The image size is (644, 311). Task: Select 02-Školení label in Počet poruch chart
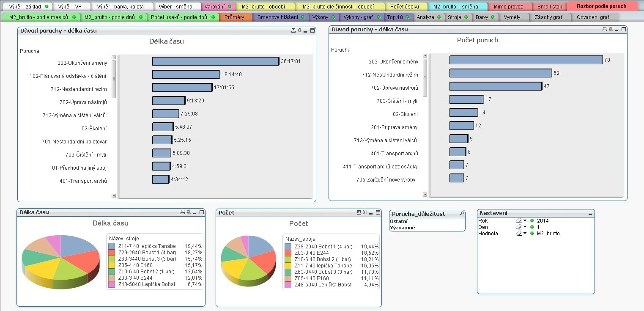[x=405, y=114]
